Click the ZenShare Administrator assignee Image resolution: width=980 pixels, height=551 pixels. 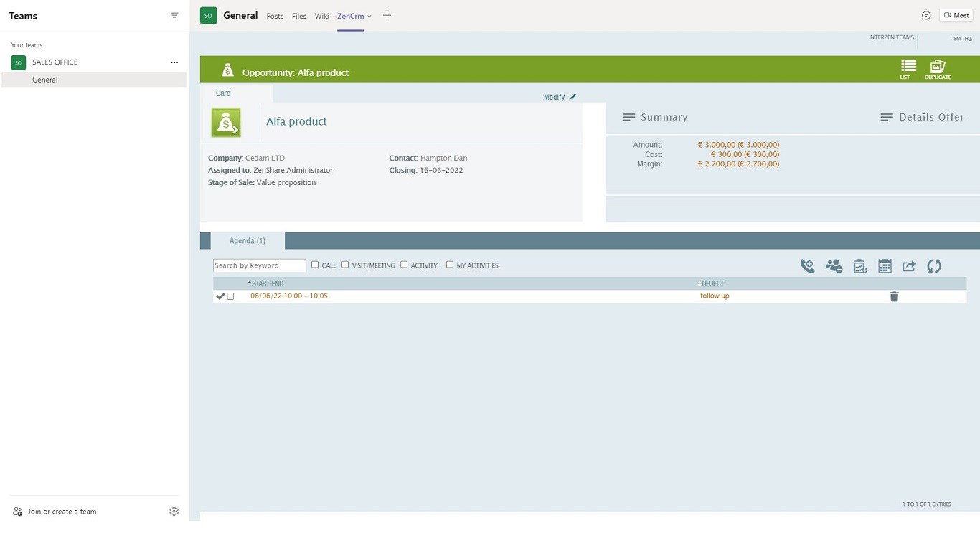click(293, 170)
